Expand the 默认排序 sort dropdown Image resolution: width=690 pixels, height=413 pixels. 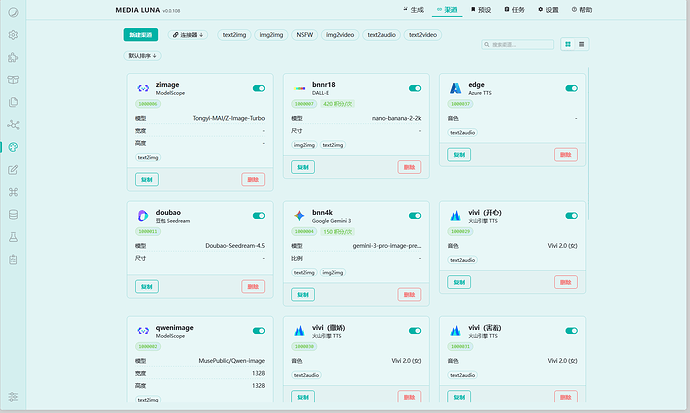click(x=142, y=56)
